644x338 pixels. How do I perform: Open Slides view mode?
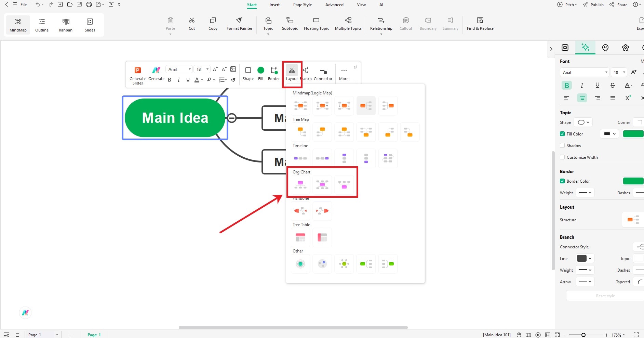click(x=90, y=25)
